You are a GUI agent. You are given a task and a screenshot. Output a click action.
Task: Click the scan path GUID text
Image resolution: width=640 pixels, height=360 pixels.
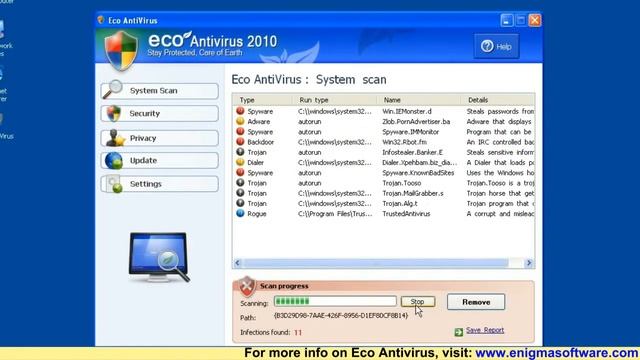click(341, 316)
